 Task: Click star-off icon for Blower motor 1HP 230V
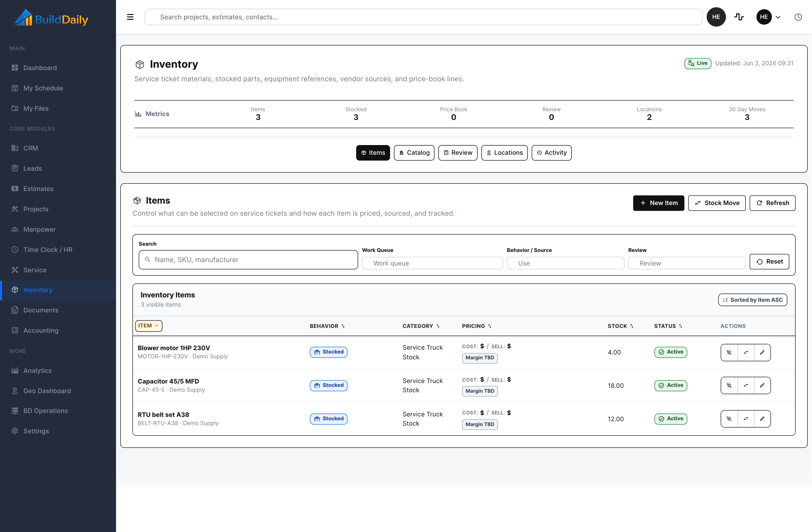point(729,352)
